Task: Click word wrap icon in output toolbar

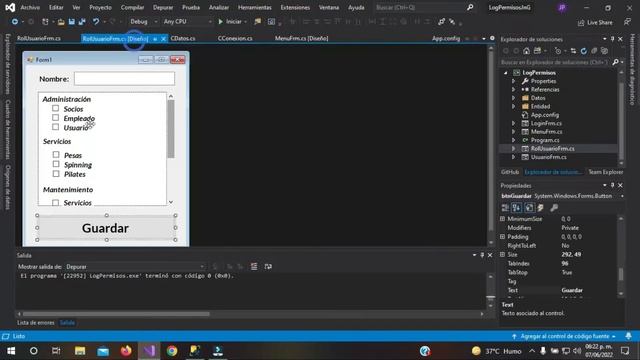Action: (268, 267)
